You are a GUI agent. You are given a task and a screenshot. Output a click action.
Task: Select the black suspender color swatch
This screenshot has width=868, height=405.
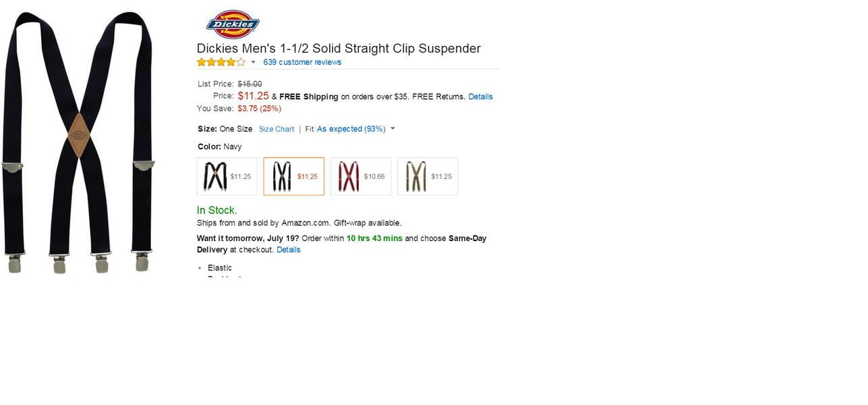[x=227, y=176]
